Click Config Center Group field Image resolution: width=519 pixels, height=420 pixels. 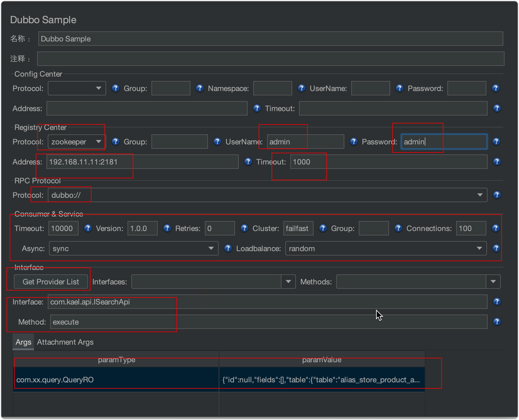[171, 88]
